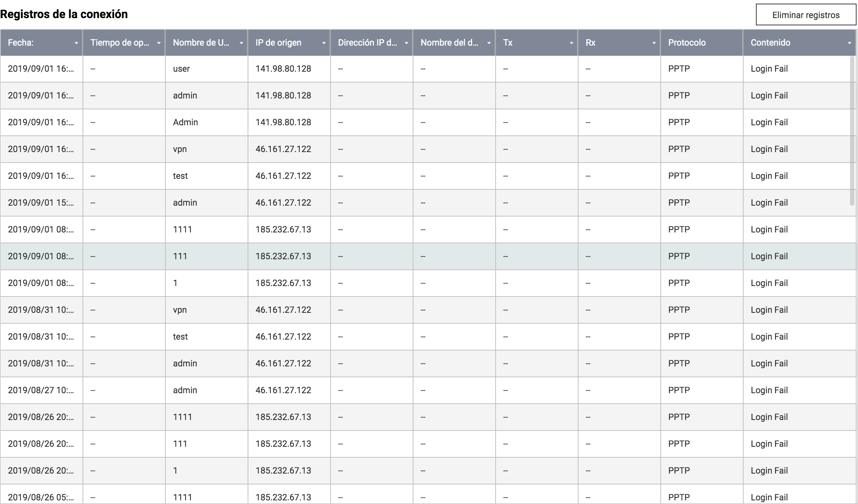Open the Nombre de U... column dropdown arrow

(241, 43)
